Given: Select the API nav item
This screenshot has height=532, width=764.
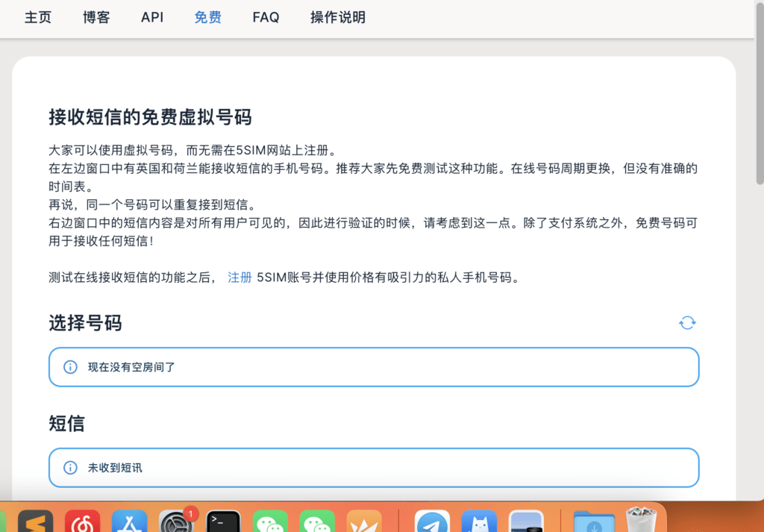Looking at the screenshot, I should 152,18.
